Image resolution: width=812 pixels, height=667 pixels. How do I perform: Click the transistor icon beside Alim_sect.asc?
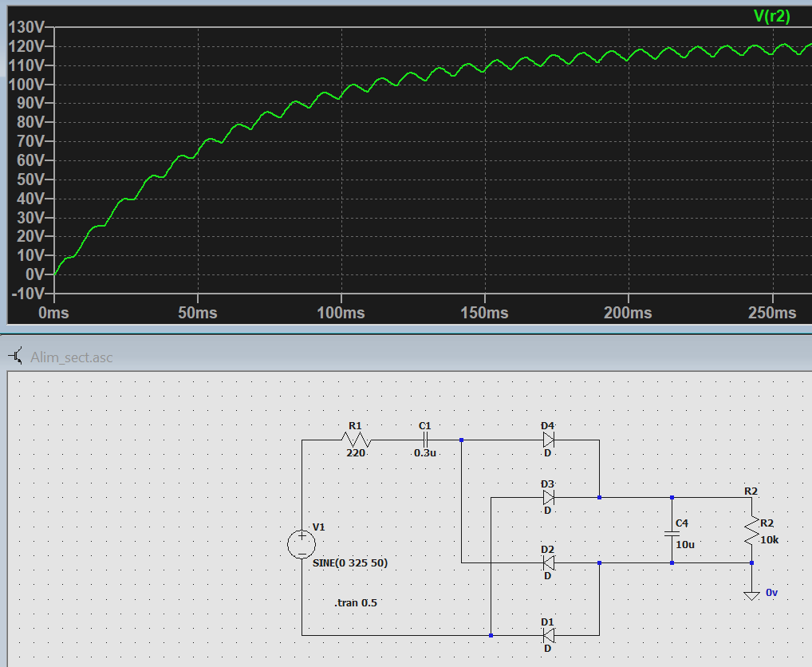(x=15, y=357)
